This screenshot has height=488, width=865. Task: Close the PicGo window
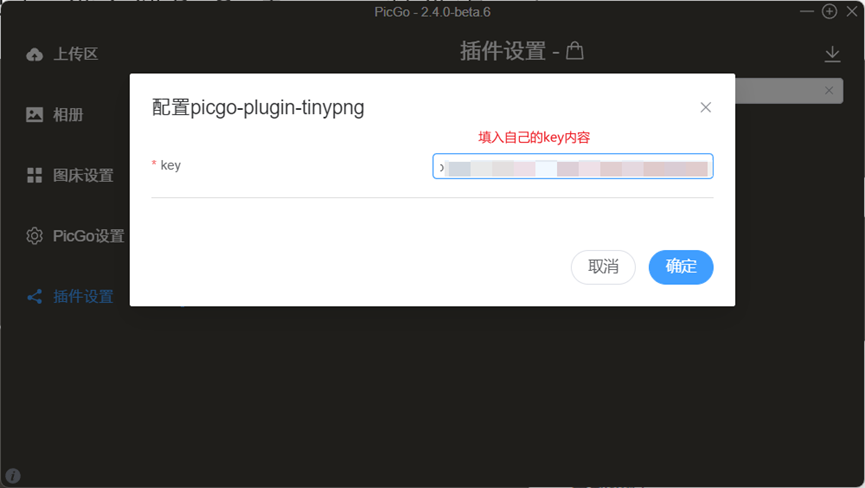[x=852, y=11]
